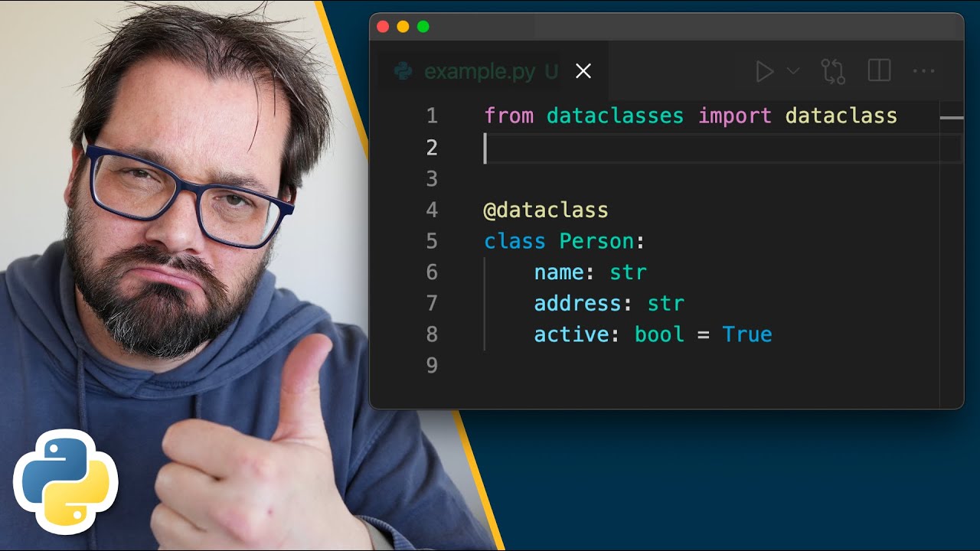This screenshot has width=980, height=551.
Task: Click line number 1 in gutter
Action: [432, 116]
